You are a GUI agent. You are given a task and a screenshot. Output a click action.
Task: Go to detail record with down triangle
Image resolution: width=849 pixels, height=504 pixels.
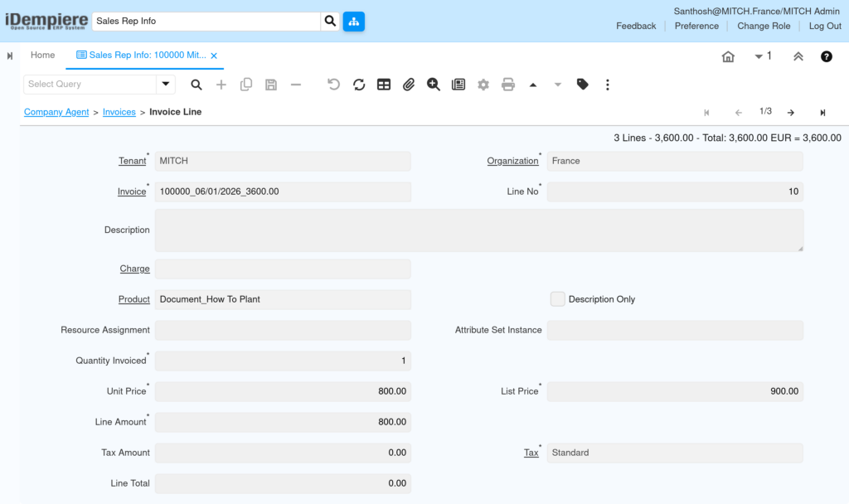pyautogui.click(x=558, y=85)
